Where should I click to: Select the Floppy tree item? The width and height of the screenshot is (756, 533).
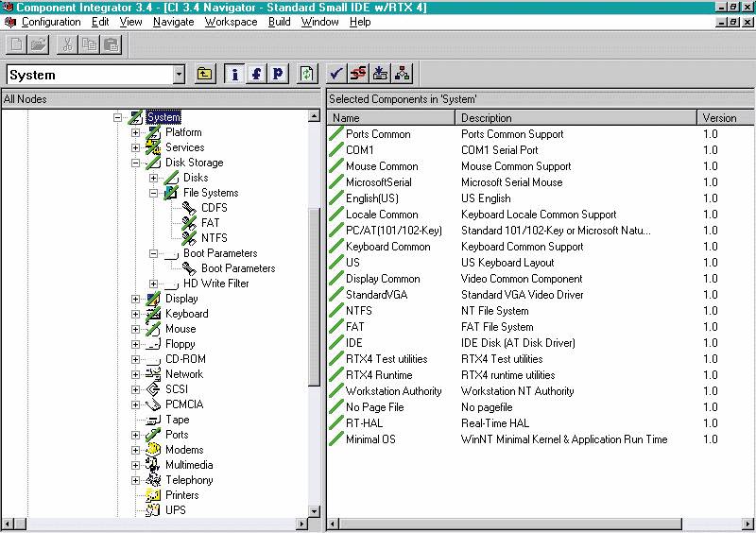click(180, 344)
